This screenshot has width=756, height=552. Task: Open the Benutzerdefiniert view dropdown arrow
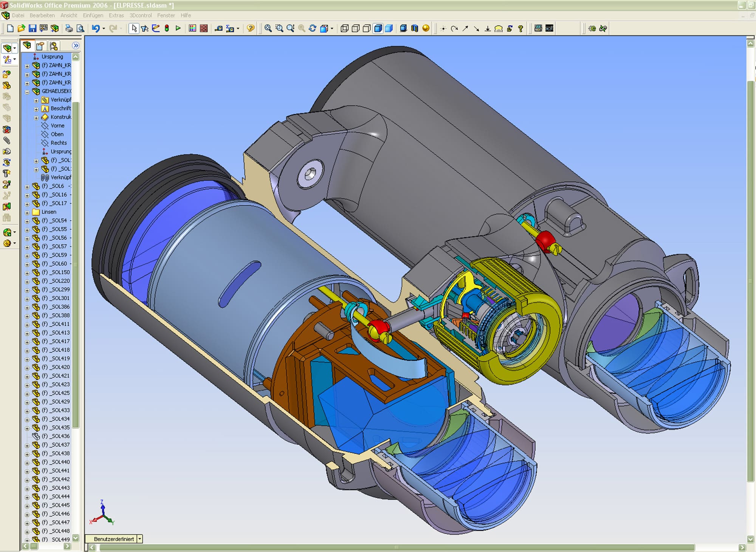click(x=139, y=539)
